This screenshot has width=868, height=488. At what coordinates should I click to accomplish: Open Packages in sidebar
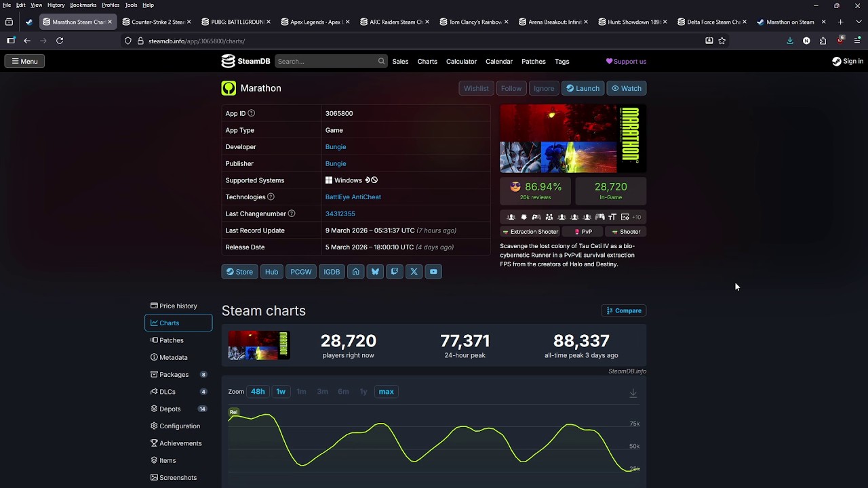(x=178, y=375)
